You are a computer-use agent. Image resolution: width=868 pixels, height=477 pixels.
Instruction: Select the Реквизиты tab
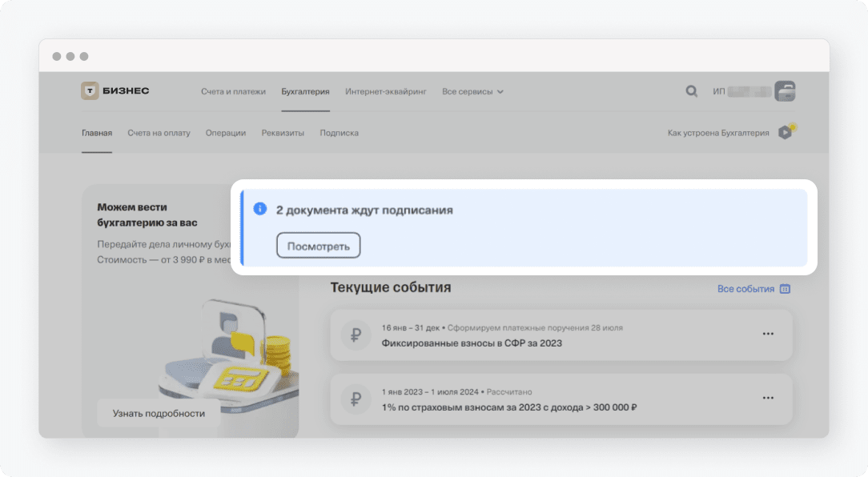point(283,133)
